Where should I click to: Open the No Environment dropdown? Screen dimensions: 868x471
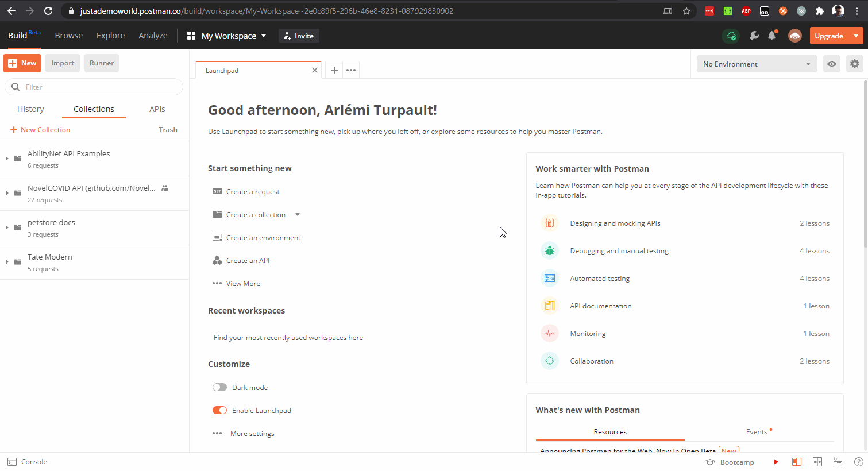coord(756,64)
